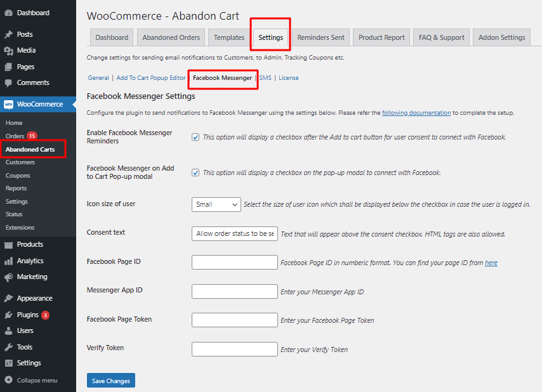
Task: Open the Icon size of user dropdown
Action: (216, 204)
